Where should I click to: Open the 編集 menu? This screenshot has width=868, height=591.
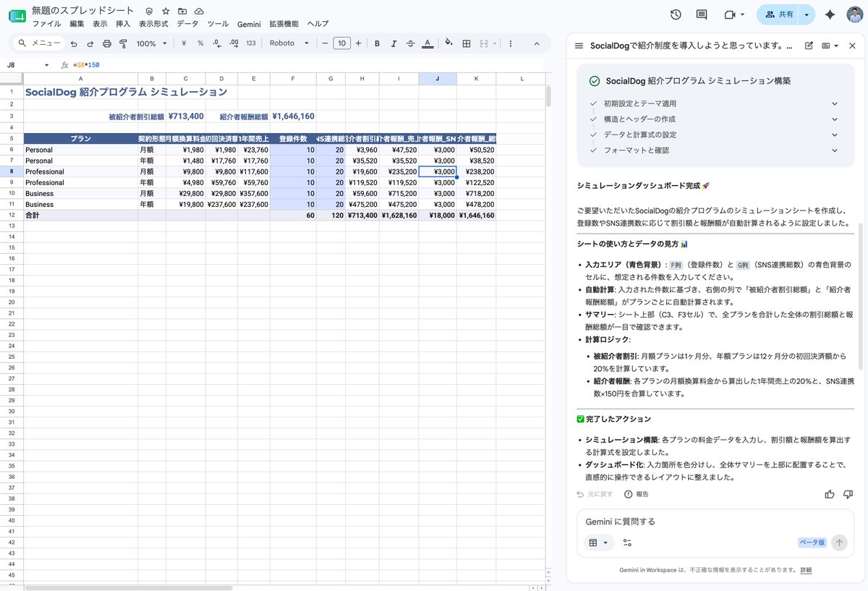77,24
